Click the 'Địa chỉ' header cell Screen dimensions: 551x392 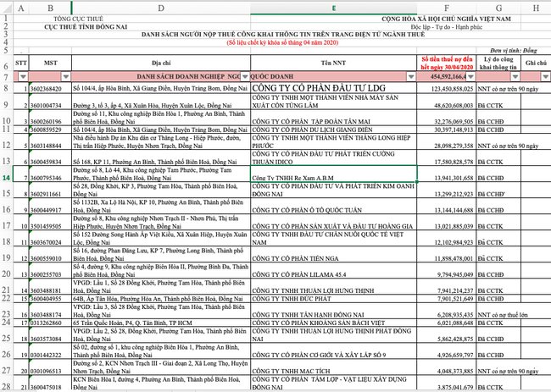161,63
